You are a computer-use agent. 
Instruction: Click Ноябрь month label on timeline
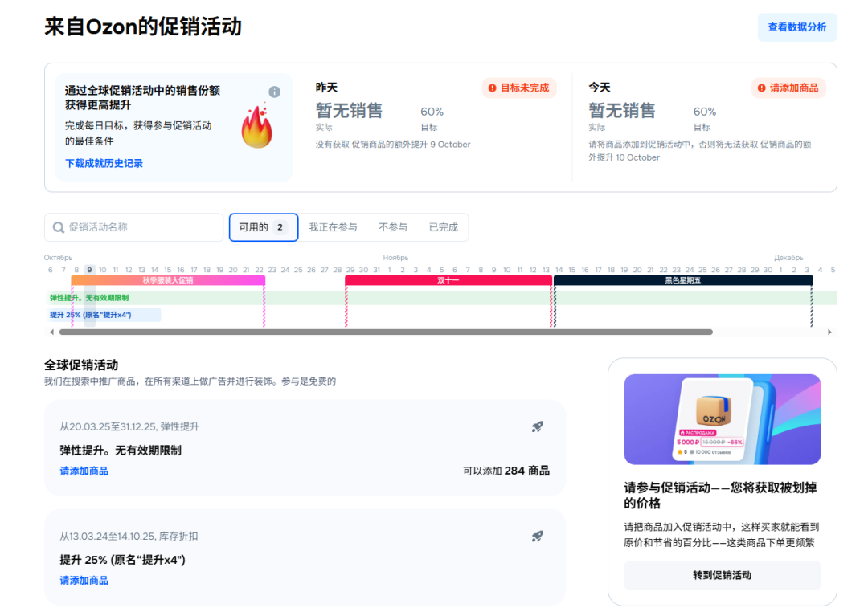(x=395, y=258)
